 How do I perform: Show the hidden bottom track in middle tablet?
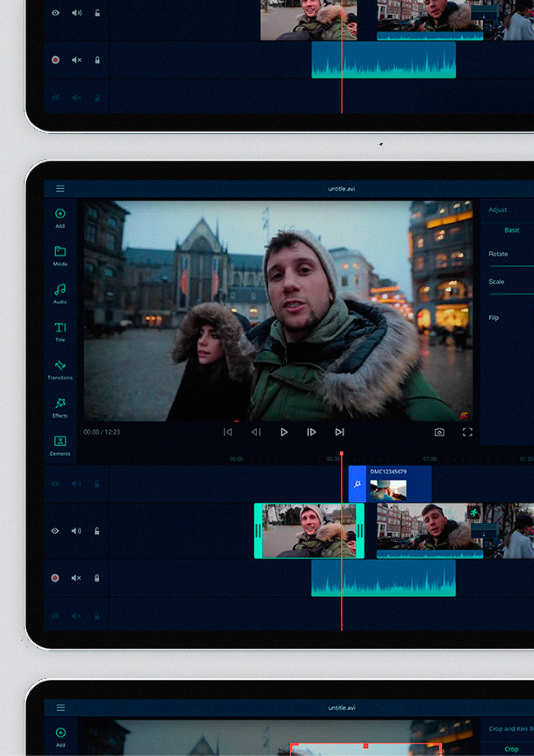point(55,616)
